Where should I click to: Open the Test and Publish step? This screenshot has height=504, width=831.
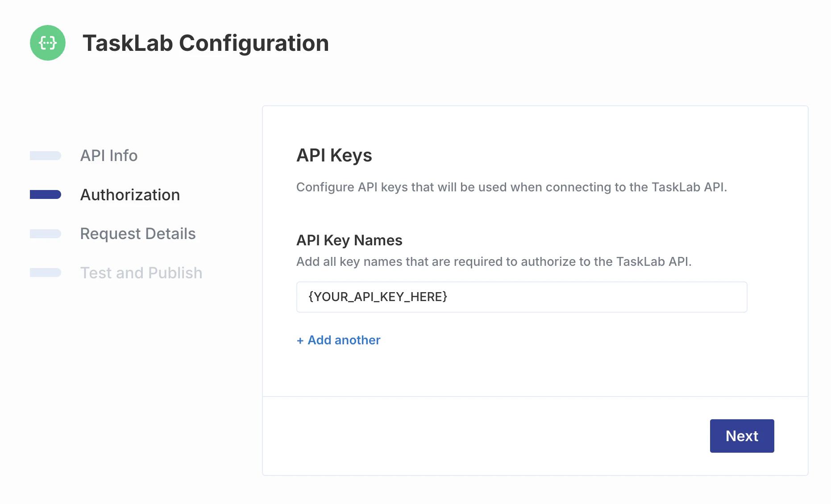tap(141, 273)
